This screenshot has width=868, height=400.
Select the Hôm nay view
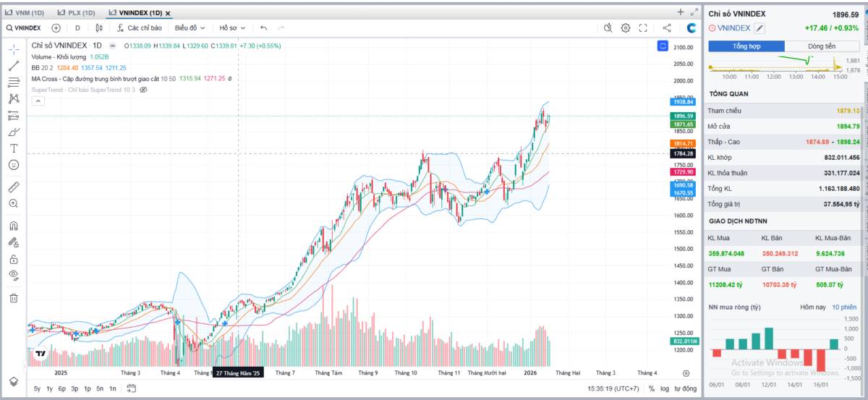point(812,307)
